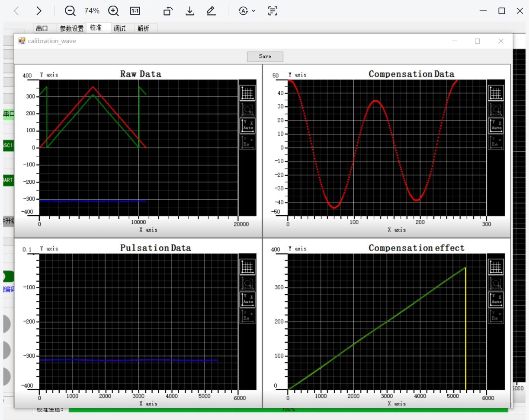This screenshot has height=420, width=529.
Task: Toggle grid icon in Pulsation Data chart
Action: [x=247, y=267]
